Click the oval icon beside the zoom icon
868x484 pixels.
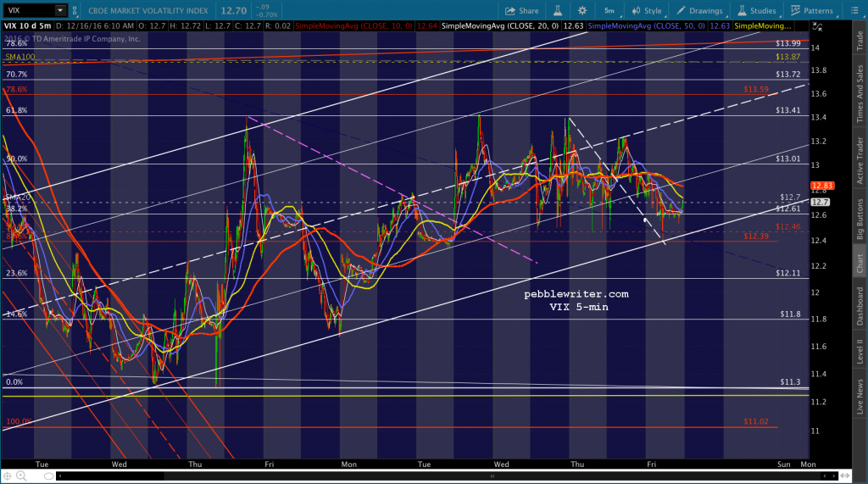click(48, 476)
